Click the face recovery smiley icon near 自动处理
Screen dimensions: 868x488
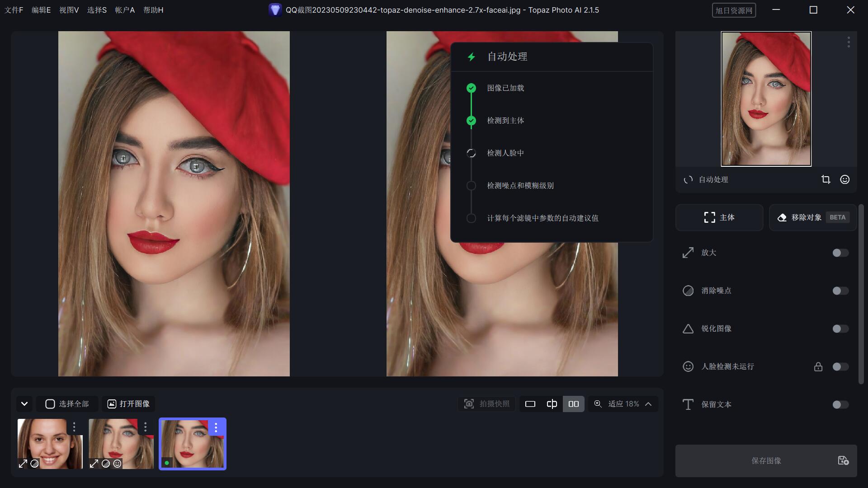[x=844, y=179]
